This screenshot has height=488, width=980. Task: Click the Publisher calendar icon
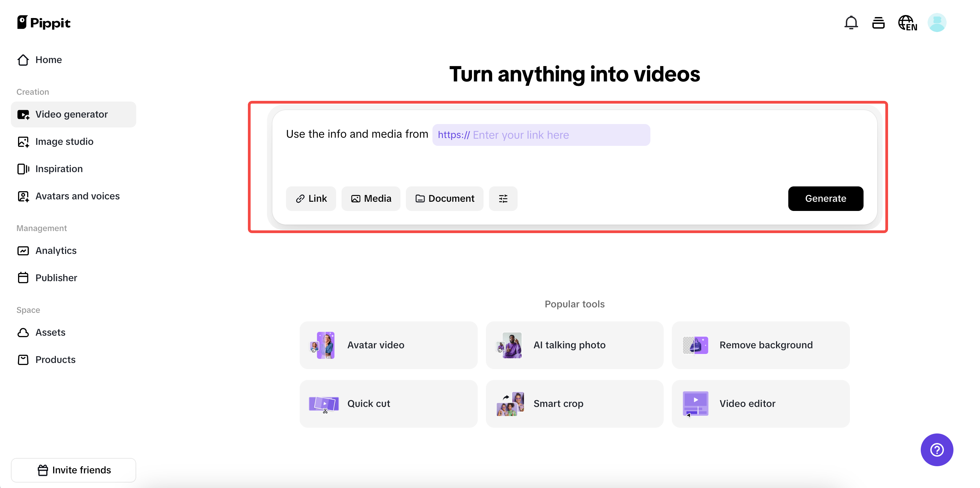pos(23,277)
